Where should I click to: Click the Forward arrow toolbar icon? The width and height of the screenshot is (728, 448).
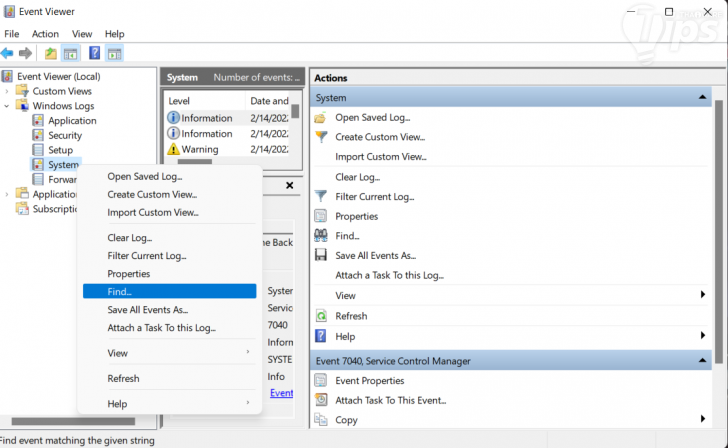click(x=26, y=53)
